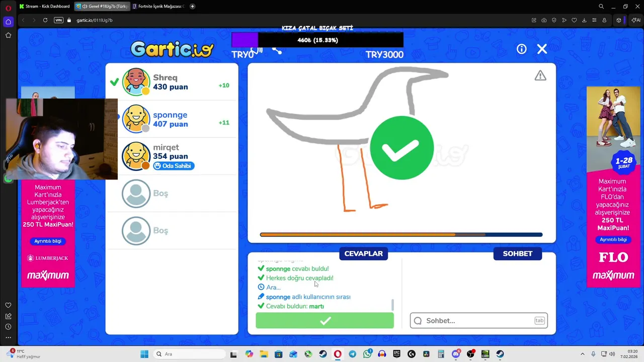644x362 pixels.
Task: Click 'Cevabı buldun: martı' message
Action: (x=295, y=306)
